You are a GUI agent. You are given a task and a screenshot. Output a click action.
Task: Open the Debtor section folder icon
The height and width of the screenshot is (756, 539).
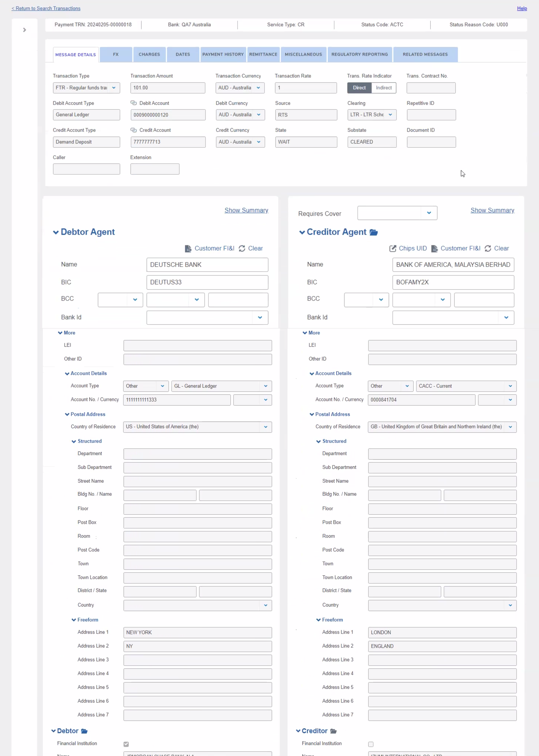tap(84, 731)
